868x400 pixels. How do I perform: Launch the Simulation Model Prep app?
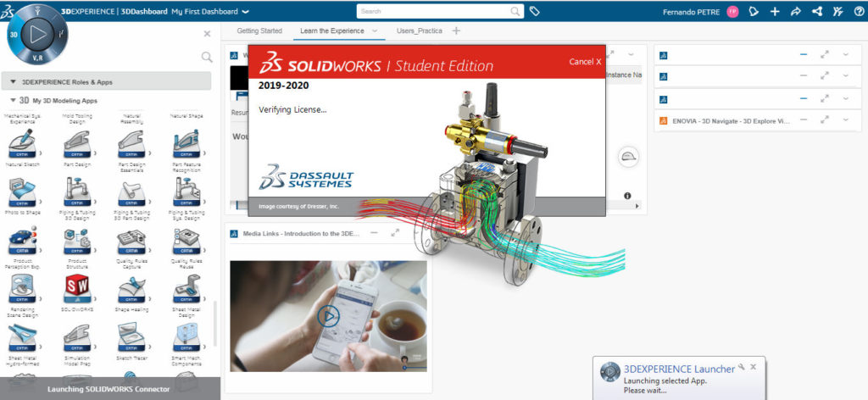(x=77, y=337)
